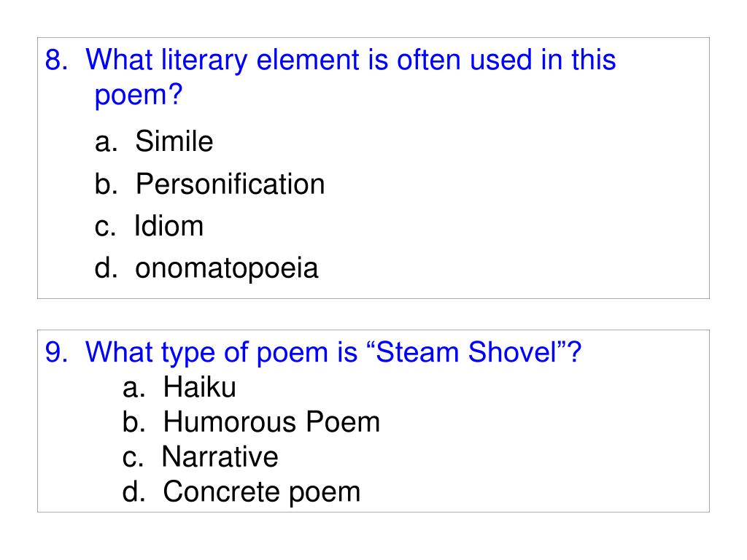747x560 pixels.
Task: Click the "8." question number
Action: [x=56, y=60]
